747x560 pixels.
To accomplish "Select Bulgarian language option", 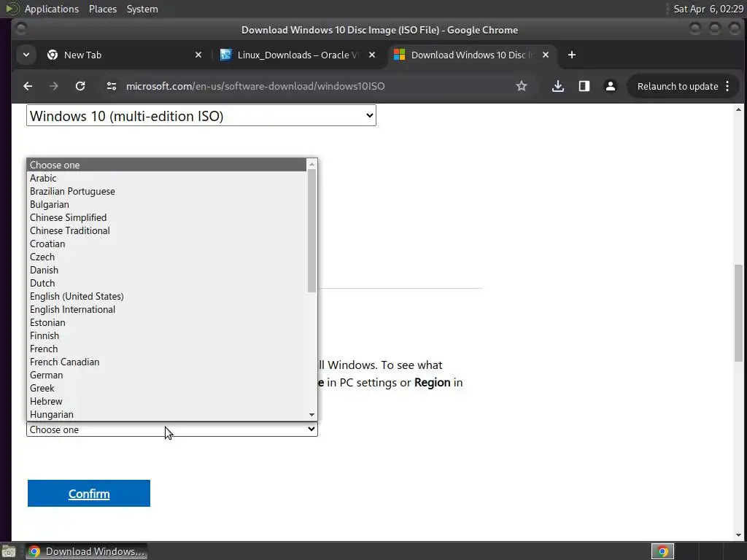I will (x=166, y=204).
